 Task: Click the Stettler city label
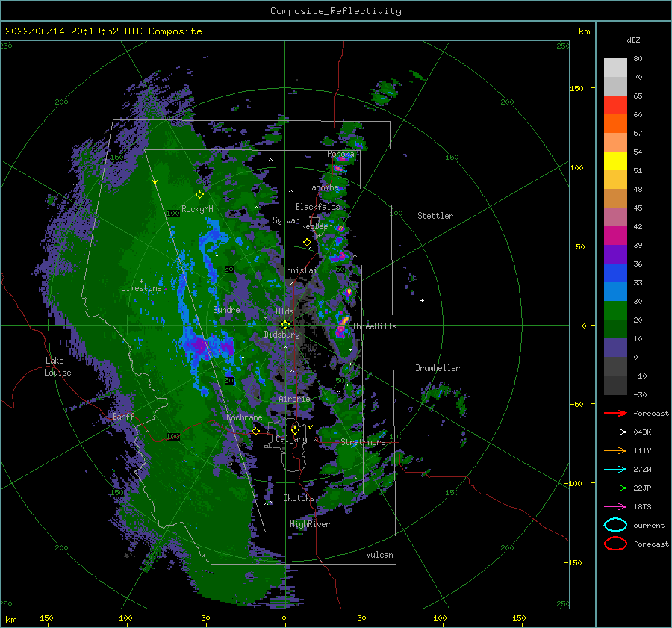click(435, 216)
